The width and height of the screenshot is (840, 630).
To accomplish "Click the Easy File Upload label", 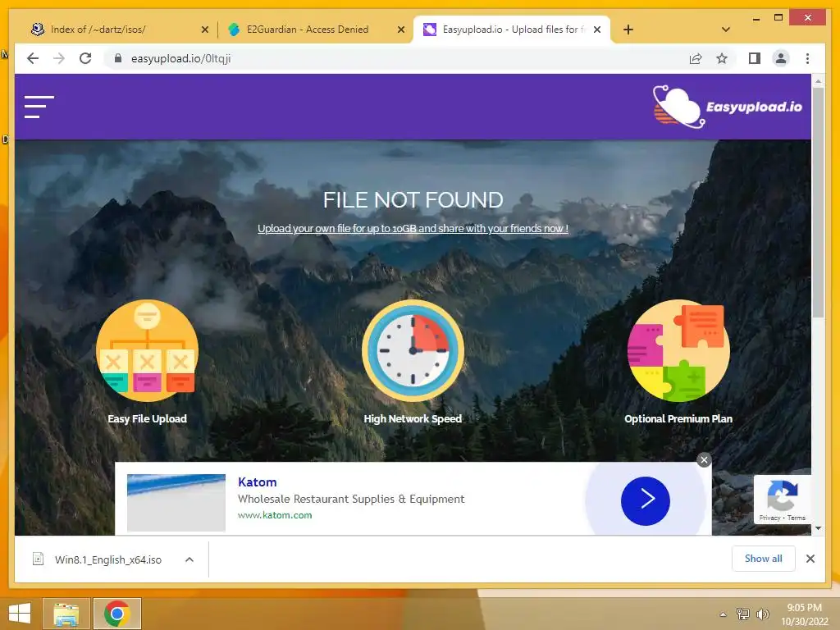I will [x=148, y=419].
